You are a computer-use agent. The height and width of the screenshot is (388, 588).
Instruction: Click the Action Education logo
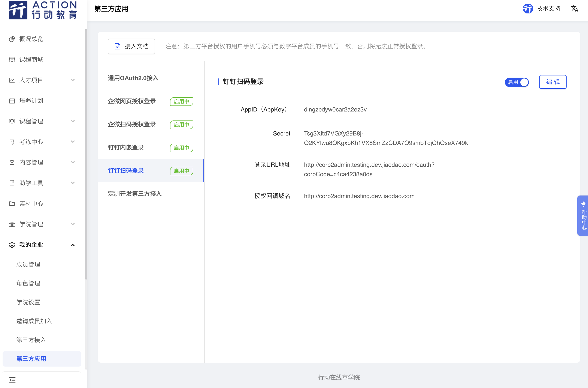pos(43,10)
